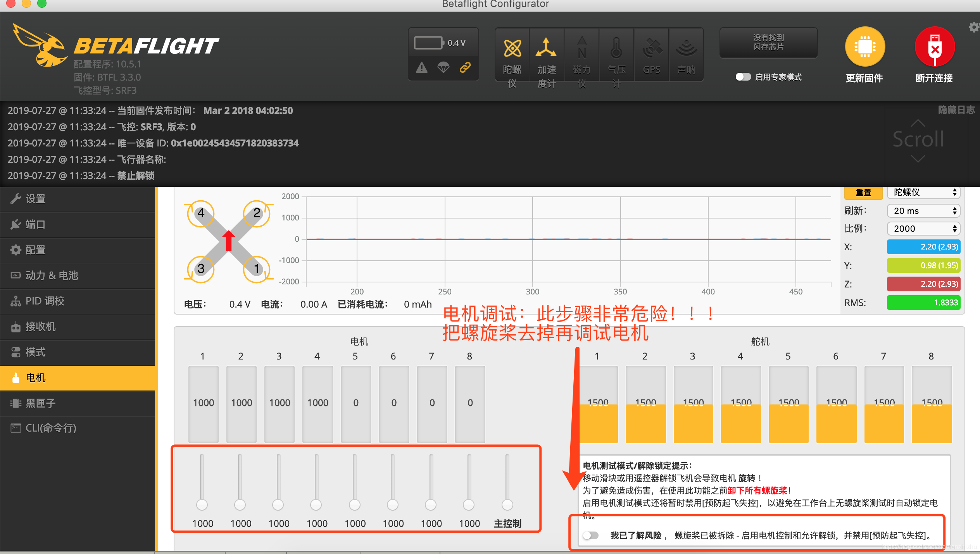Open settings via top-right gear icon
Image resolution: width=980 pixels, height=554 pixels.
point(974,27)
